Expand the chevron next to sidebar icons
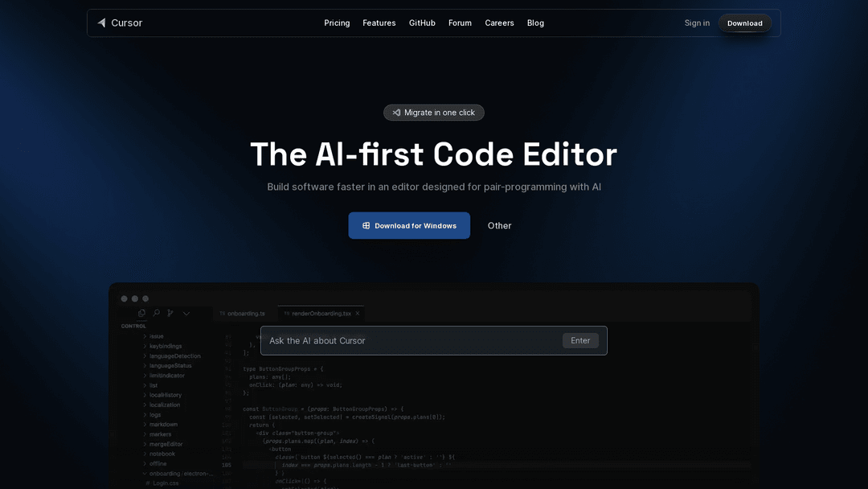Image resolution: width=868 pixels, height=489 pixels. (x=186, y=313)
